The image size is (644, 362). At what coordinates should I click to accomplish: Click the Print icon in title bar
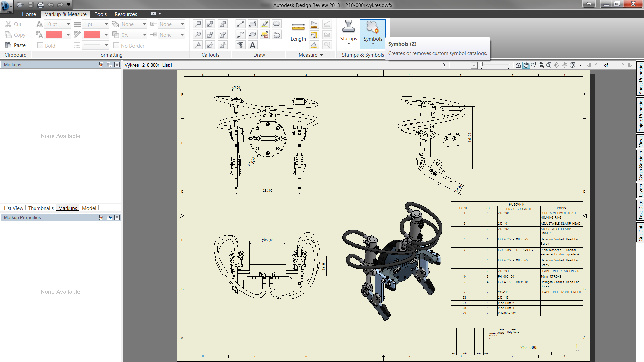[41, 5]
